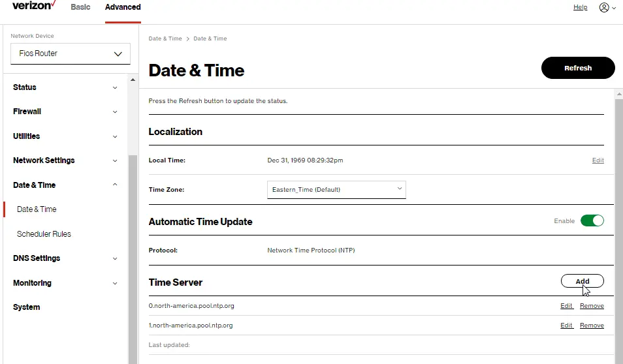Open Scheduler Rules in the sidebar
623x364 pixels.
point(44,234)
